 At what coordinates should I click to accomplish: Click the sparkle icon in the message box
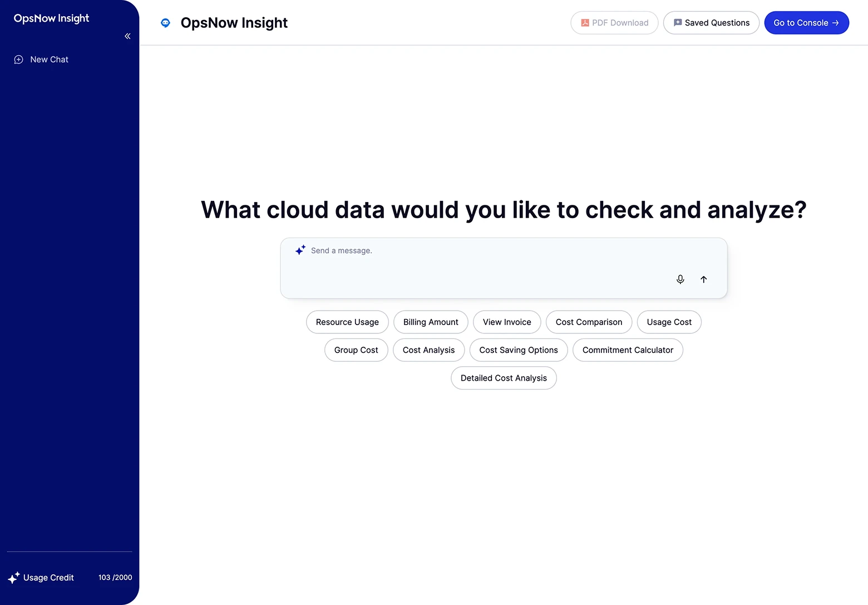300,250
